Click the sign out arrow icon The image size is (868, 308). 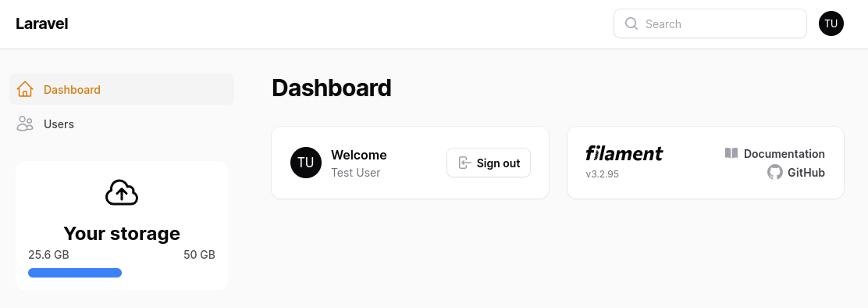[465, 163]
